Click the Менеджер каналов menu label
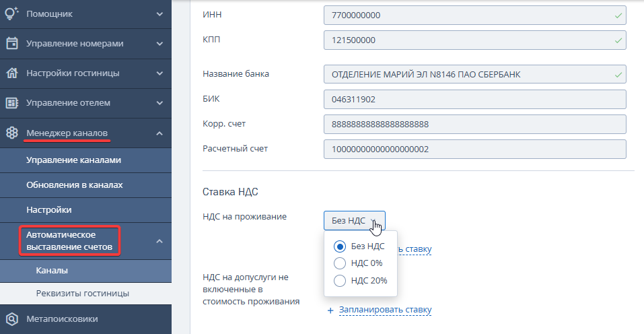 pyautogui.click(x=67, y=133)
